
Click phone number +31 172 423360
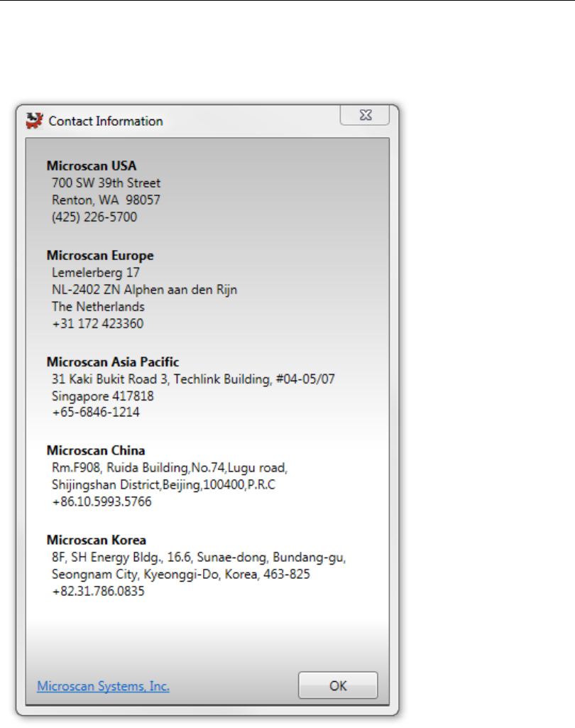pyautogui.click(x=97, y=324)
